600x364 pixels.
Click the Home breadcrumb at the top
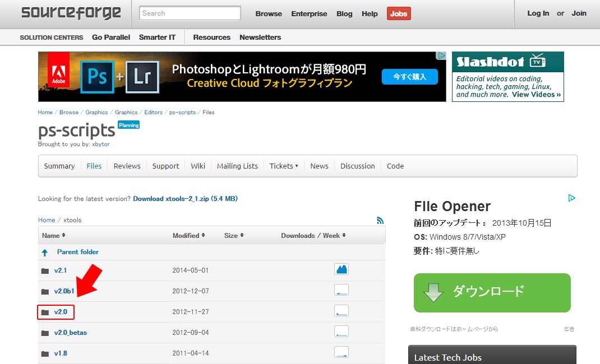coord(45,113)
